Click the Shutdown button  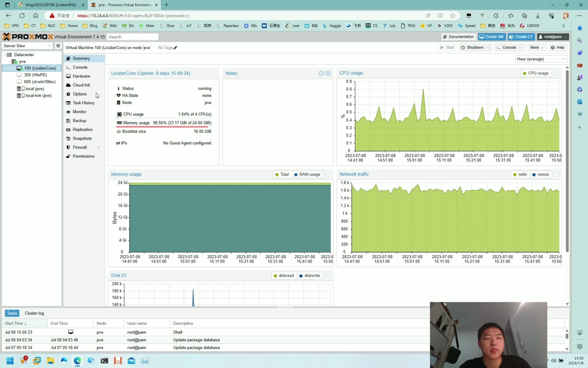click(472, 47)
